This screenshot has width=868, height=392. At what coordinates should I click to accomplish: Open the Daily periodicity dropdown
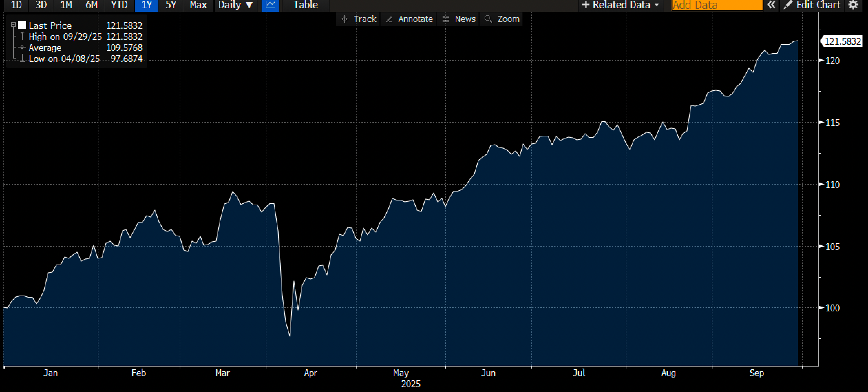(x=235, y=5)
